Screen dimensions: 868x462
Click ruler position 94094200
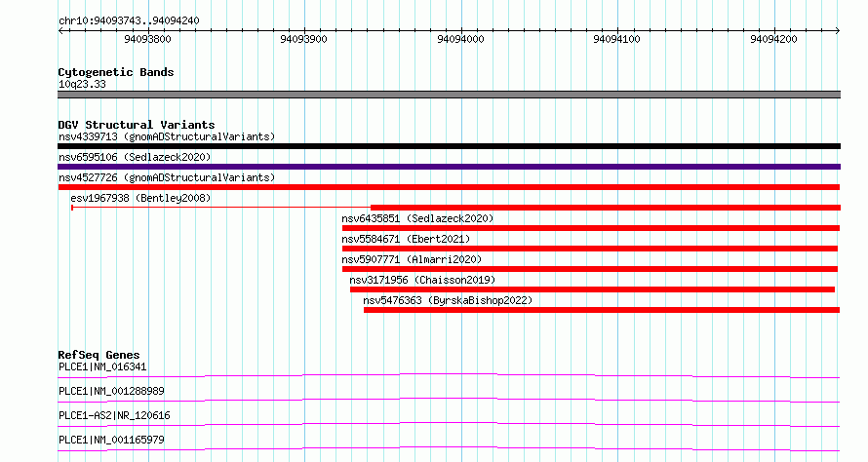click(x=774, y=39)
